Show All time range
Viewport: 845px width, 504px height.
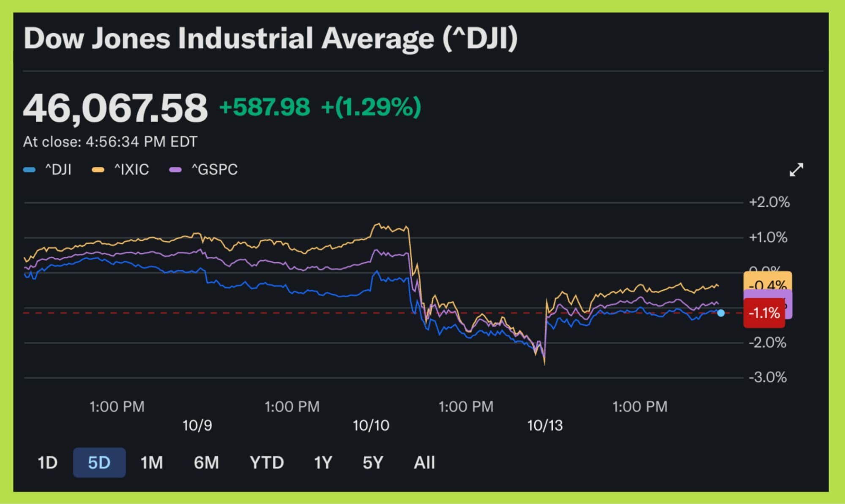tap(424, 463)
